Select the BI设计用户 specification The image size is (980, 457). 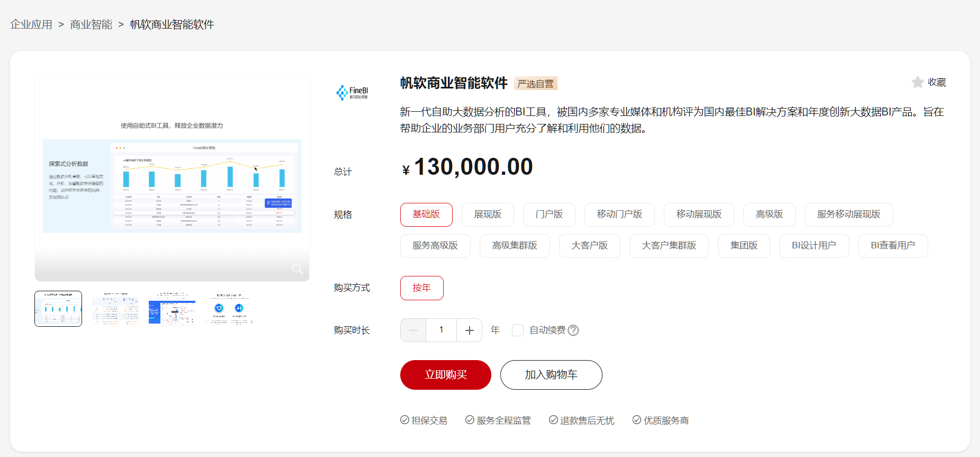(814, 246)
